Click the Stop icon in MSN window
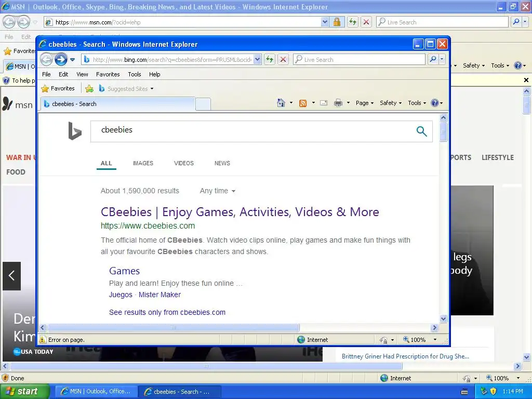This screenshot has height=399, width=532. [366, 22]
